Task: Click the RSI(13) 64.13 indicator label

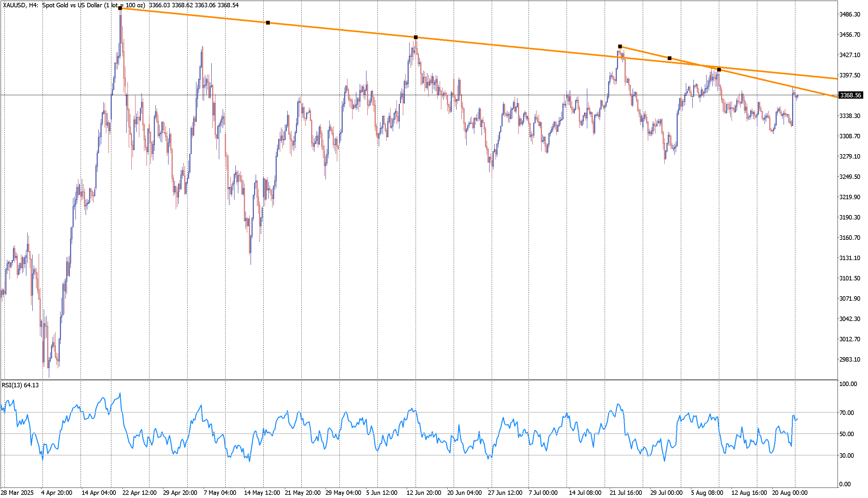Action: click(20, 385)
